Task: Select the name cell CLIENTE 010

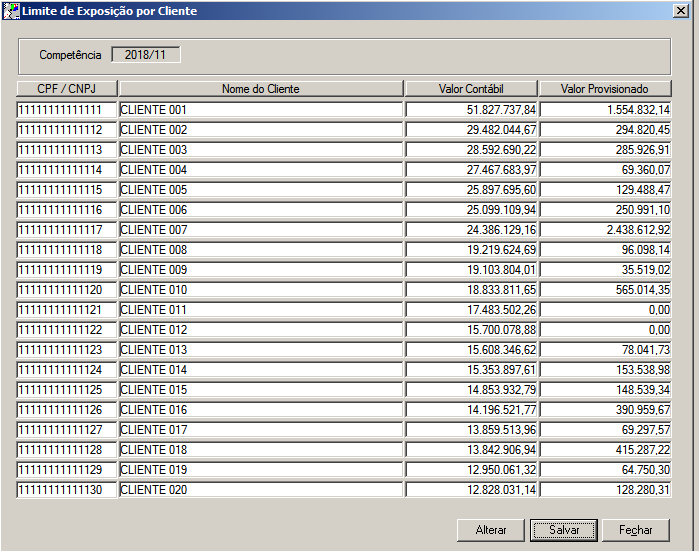Action: coord(261,290)
